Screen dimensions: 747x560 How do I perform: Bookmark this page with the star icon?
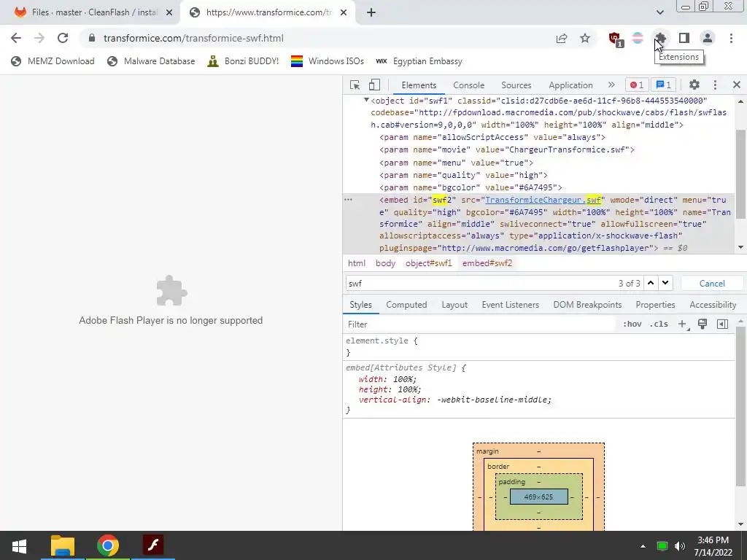(x=585, y=38)
